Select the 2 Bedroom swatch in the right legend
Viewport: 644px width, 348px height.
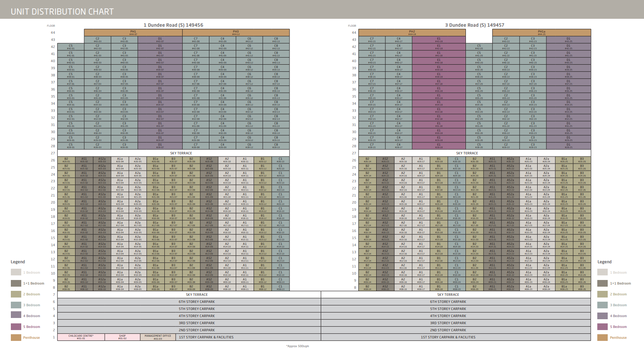pyautogui.click(x=602, y=294)
